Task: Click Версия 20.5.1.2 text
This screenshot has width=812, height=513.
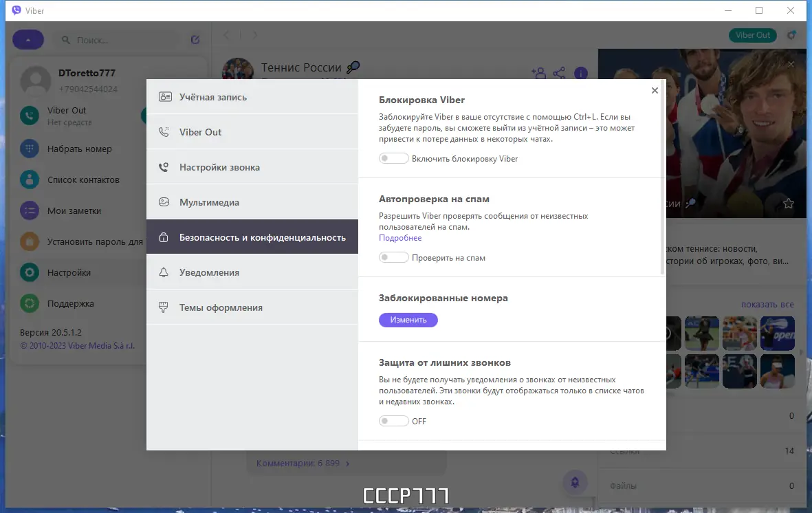Action: (51, 333)
